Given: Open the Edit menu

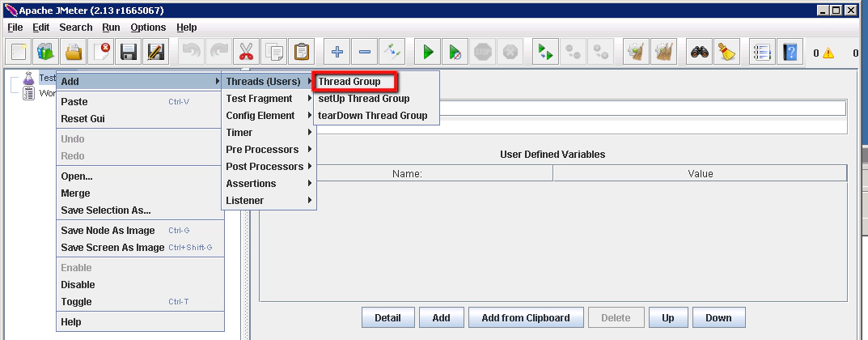Looking at the screenshot, I should coord(41,28).
